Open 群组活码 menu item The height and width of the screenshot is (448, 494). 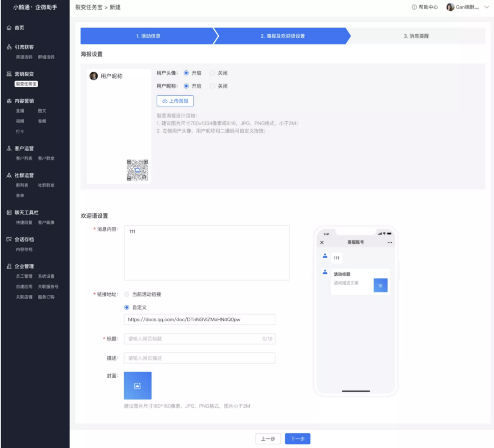[x=46, y=57]
